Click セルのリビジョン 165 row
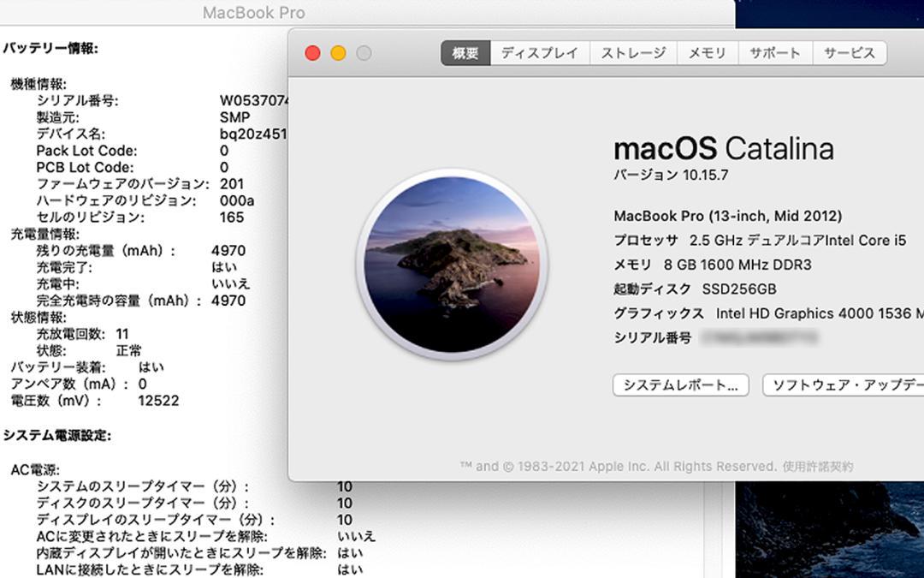This screenshot has height=578, width=924. [x=140, y=217]
